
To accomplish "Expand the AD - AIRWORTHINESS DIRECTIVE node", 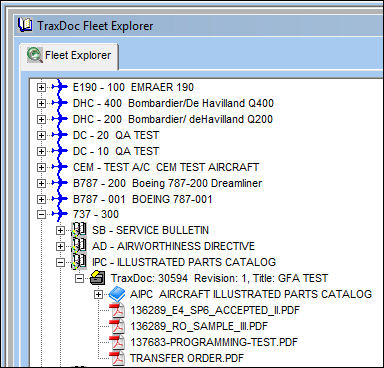I will 60,246.
